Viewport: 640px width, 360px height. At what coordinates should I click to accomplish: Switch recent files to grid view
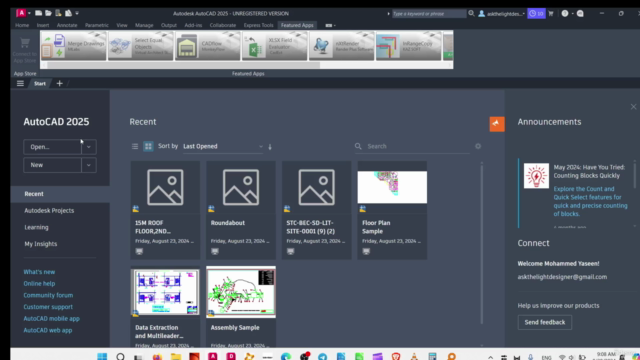point(148,146)
